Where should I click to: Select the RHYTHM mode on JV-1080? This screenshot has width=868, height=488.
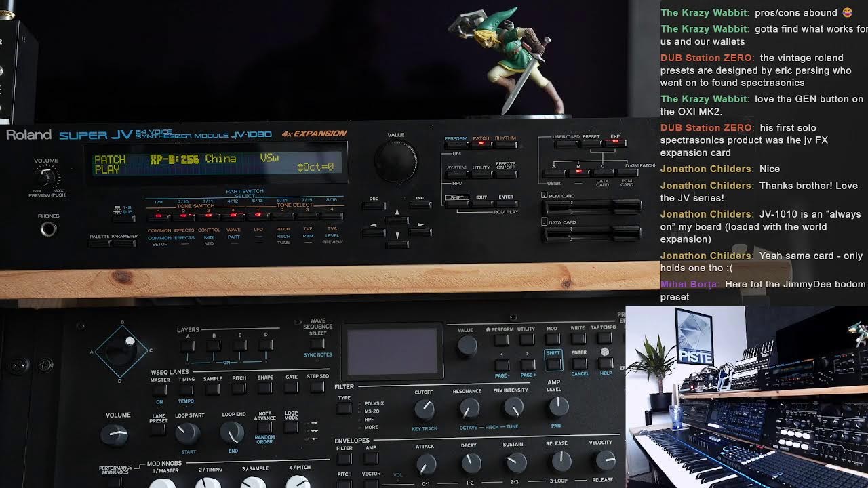click(505, 144)
